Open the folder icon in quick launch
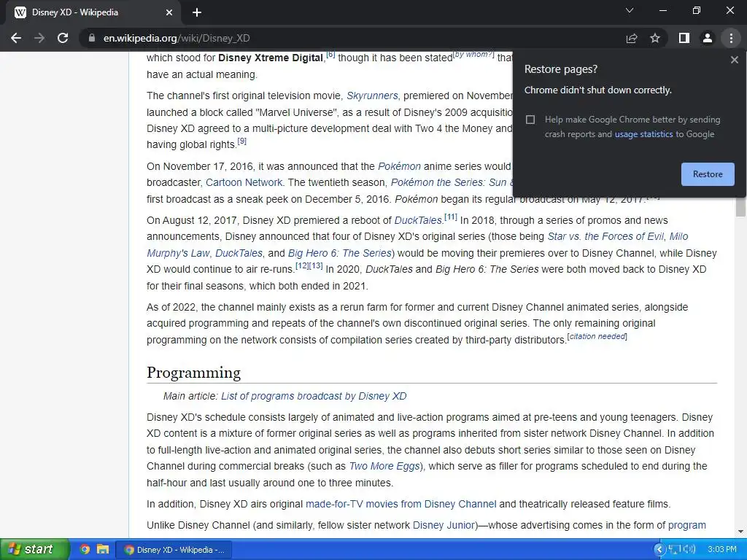Image resolution: width=747 pixels, height=560 pixels. (x=102, y=549)
